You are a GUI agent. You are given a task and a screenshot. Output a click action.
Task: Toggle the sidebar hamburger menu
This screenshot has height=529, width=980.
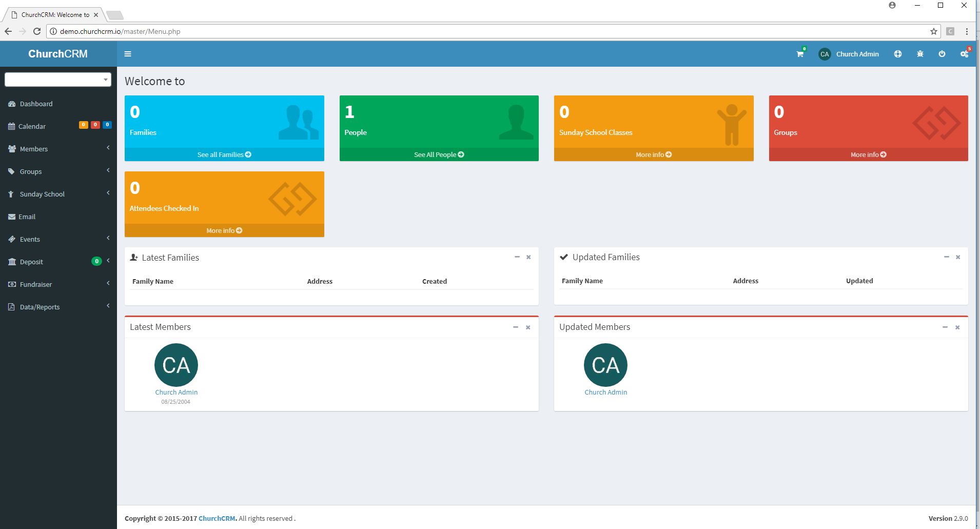(x=128, y=54)
